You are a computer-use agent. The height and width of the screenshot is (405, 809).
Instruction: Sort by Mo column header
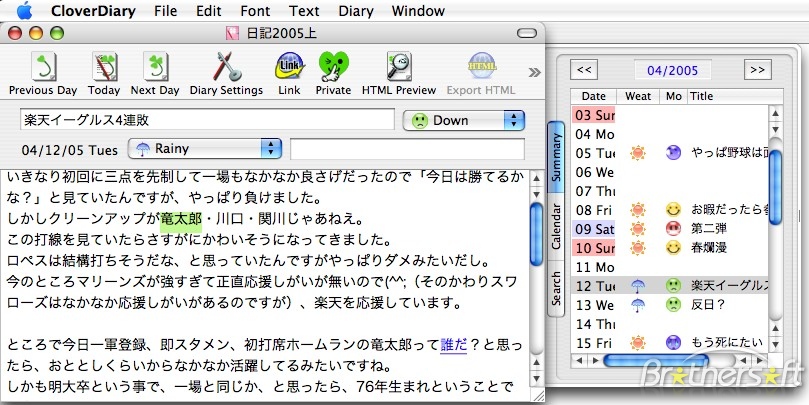(674, 96)
